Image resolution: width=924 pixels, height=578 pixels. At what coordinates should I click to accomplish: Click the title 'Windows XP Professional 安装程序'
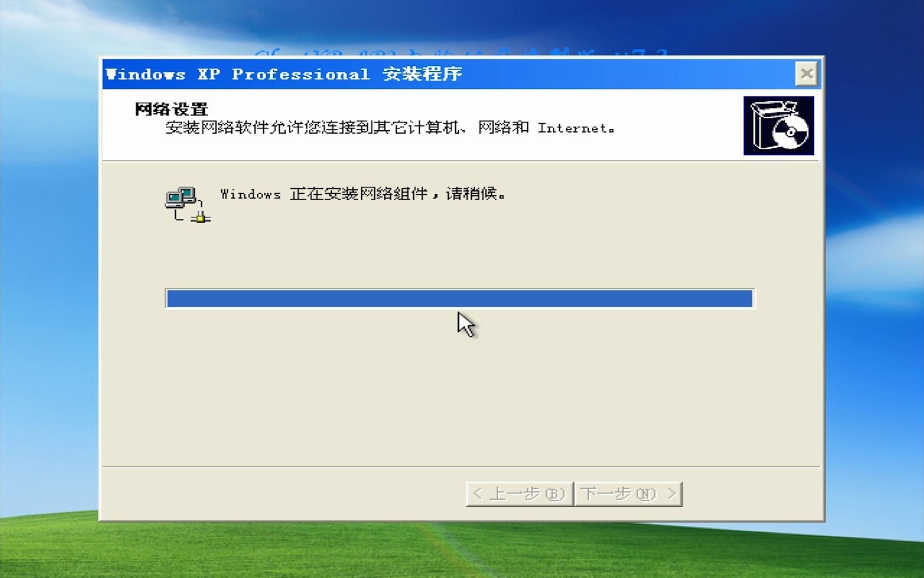pos(284,74)
